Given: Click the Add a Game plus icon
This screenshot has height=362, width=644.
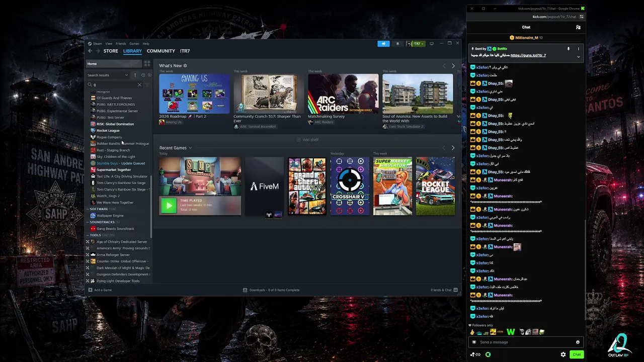Looking at the screenshot, I should [x=91, y=290].
